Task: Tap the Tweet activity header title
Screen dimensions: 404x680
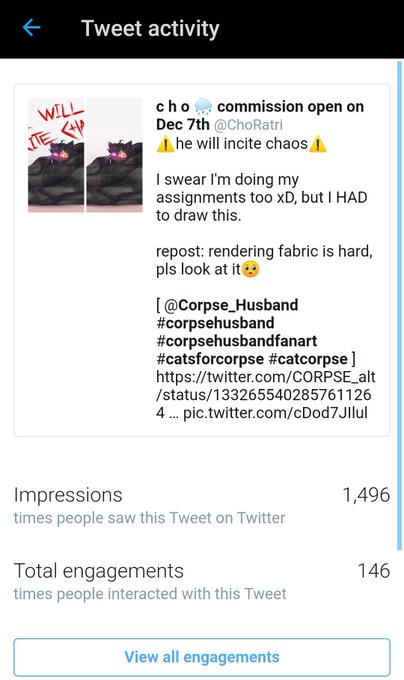Action: pos(150,29)
